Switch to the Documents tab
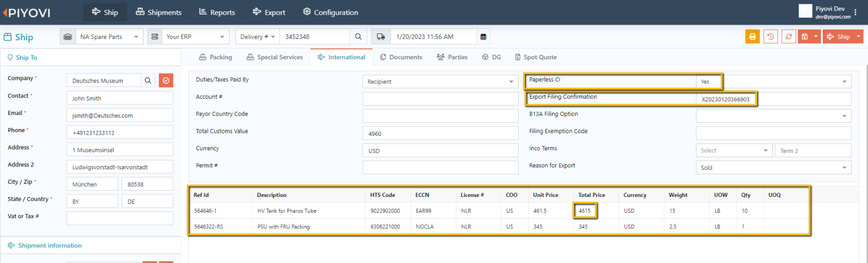 [x=401, y=57]
